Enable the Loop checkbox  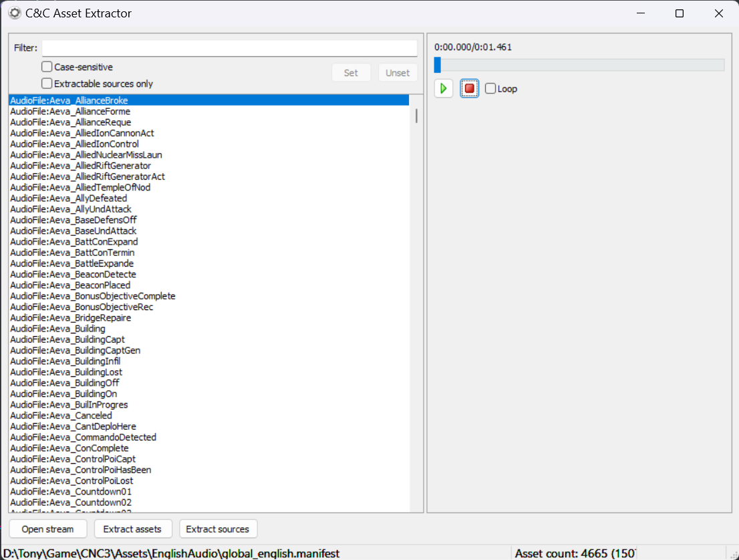coord(490,89)
